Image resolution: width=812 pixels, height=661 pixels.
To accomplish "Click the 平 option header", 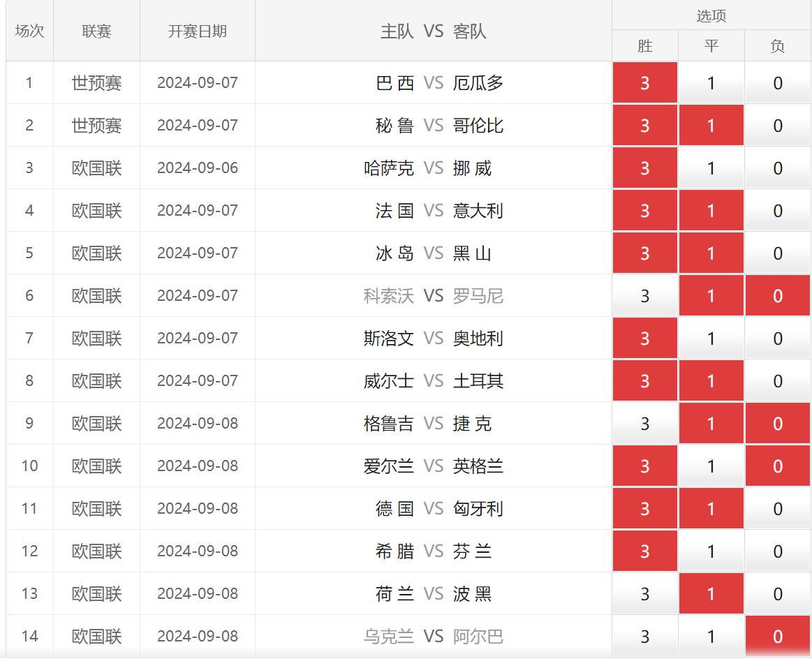I will coord(711,46).
